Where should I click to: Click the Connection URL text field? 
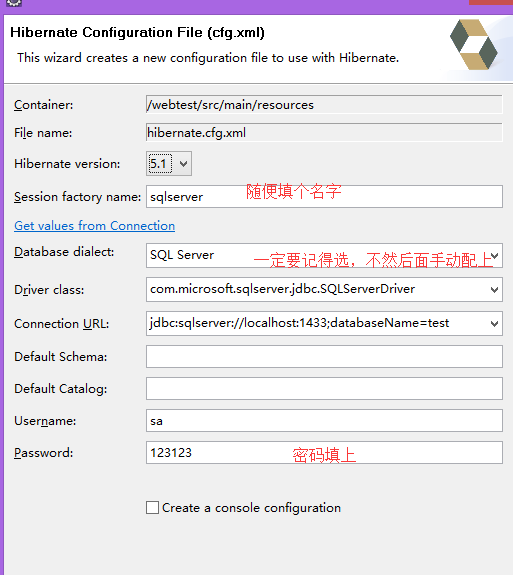point(324,323)
